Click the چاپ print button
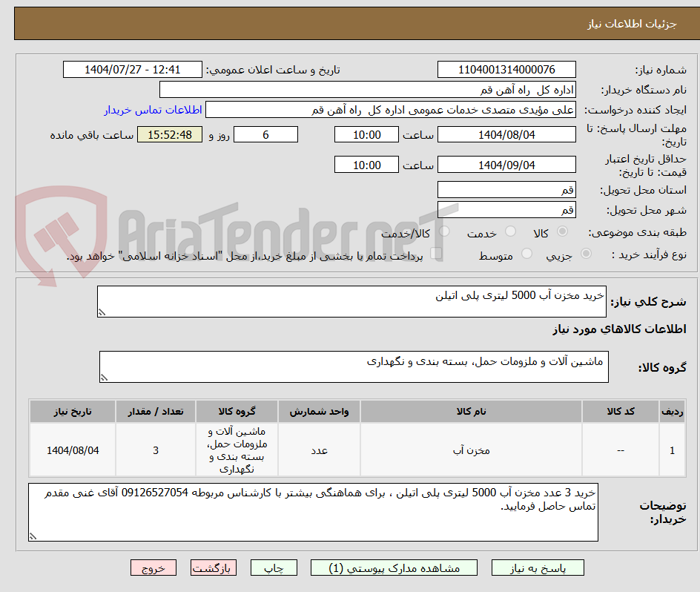 pos(274,568)
